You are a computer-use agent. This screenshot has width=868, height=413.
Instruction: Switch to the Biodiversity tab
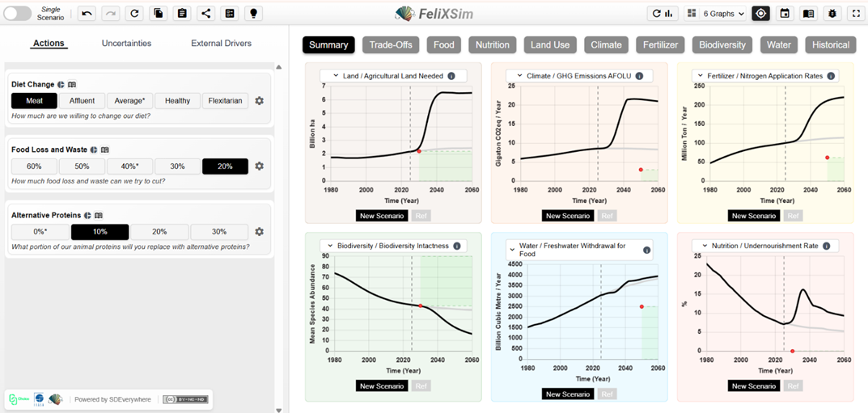click(722, 44)
